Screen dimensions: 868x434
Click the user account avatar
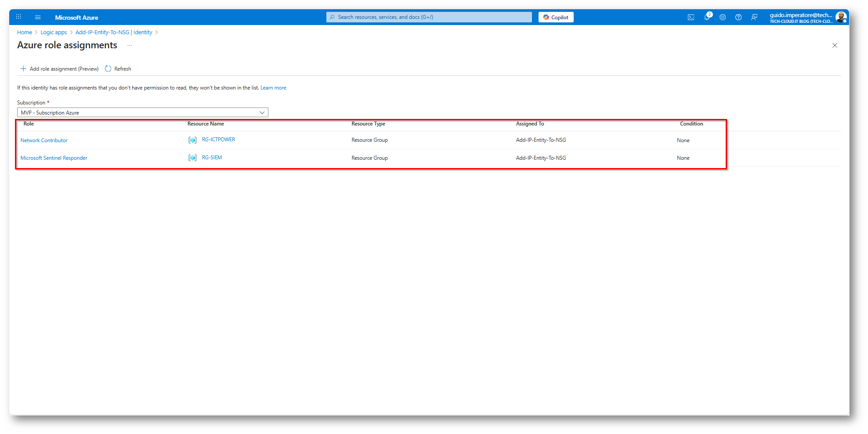(841, 17)
